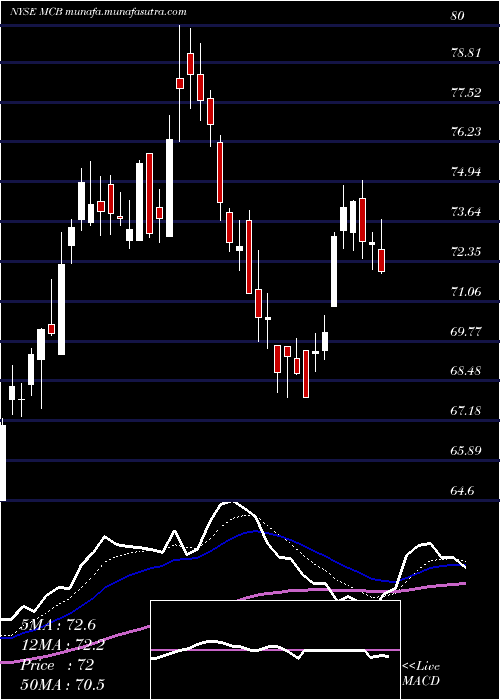Click the highest red candle near 78.81

190,64
